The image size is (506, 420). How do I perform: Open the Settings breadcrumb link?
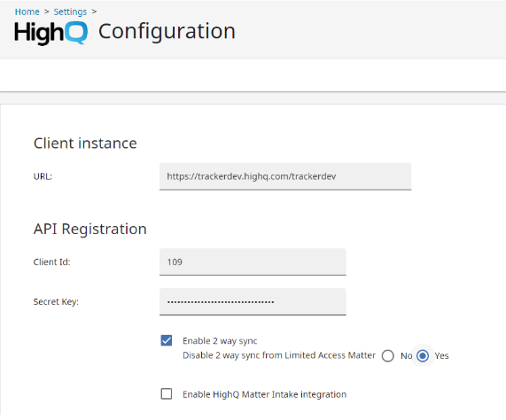tap(70, 12)
